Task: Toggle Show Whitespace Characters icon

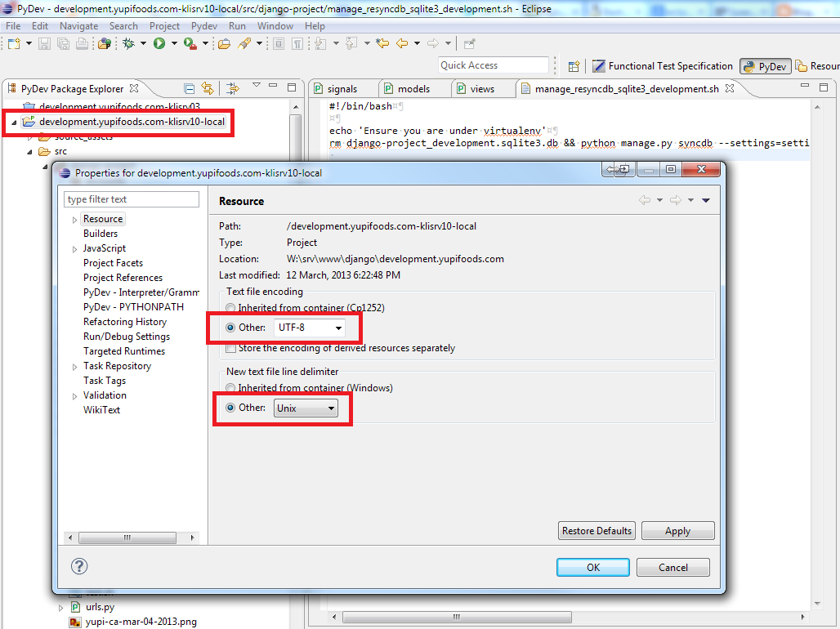Action: point(297,43)
